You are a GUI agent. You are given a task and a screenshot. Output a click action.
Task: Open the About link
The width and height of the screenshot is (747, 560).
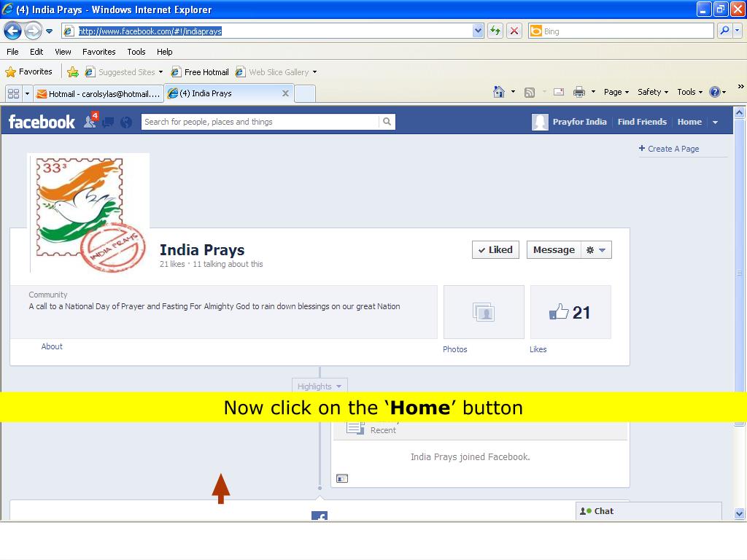[52, 346]
